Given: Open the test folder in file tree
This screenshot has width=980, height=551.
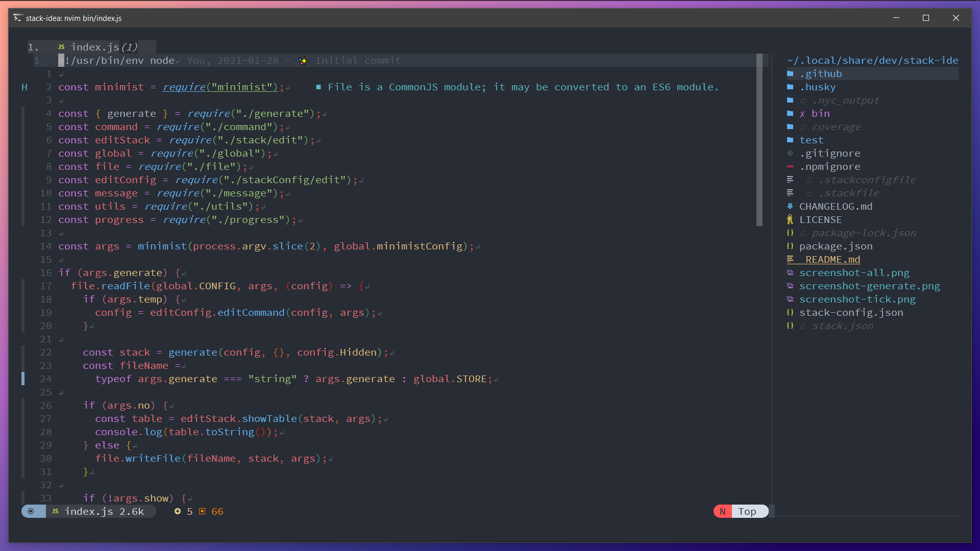Looking at the screenshot, I should point(811,139).
